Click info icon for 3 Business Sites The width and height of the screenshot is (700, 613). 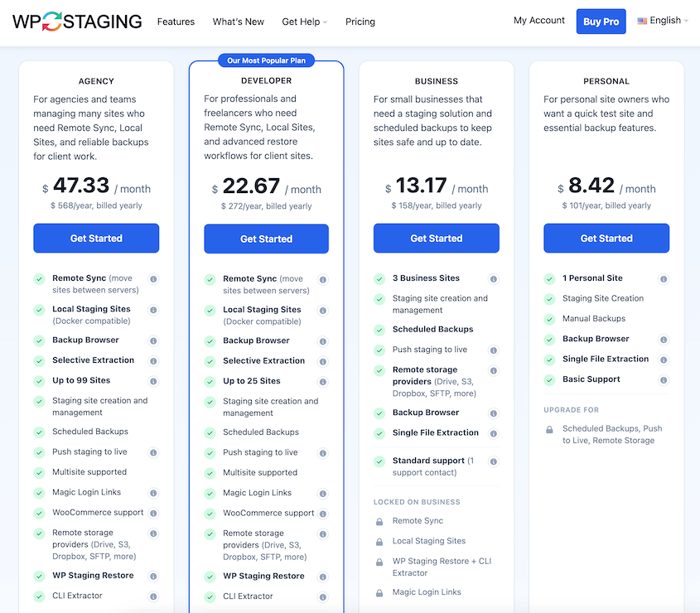pos(493,279)
